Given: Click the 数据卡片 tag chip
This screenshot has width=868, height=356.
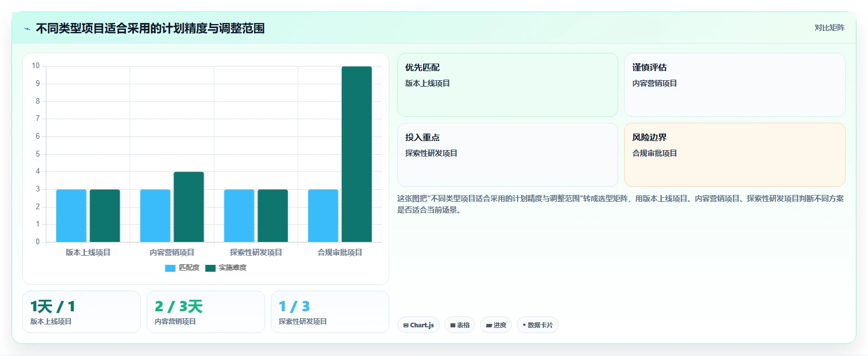Looking at the screenshot, I should coord(537,325).
